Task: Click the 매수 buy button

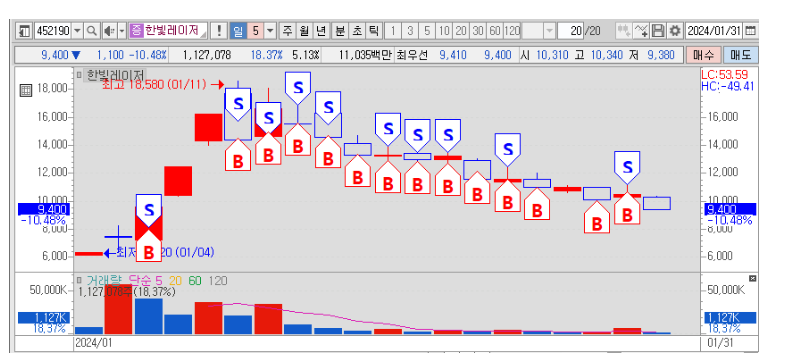Action: (703, 54)
